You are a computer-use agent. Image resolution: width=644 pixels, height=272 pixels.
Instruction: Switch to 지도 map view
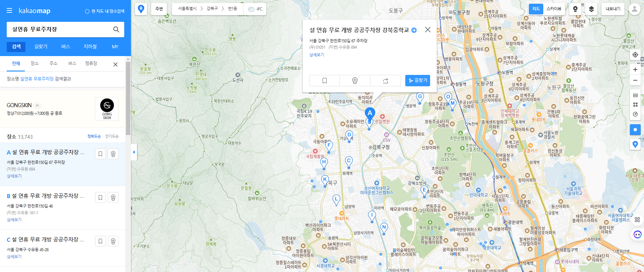point(536,9)
